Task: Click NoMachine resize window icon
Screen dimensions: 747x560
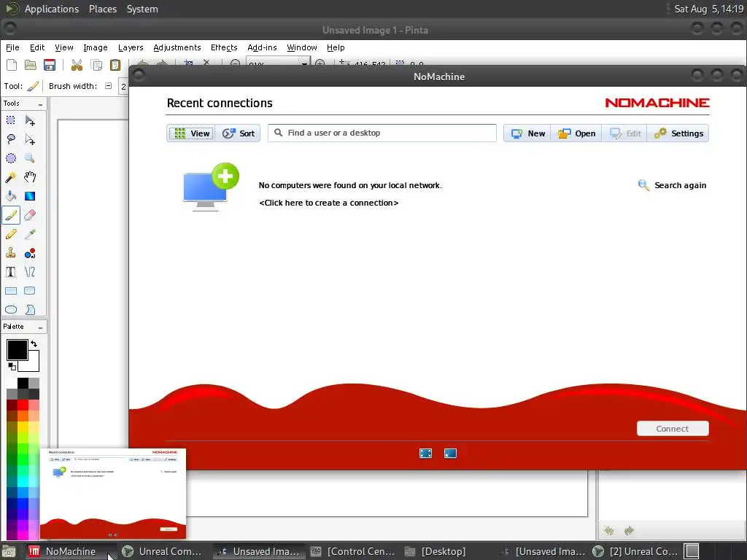Action: (x=450, y=454)
